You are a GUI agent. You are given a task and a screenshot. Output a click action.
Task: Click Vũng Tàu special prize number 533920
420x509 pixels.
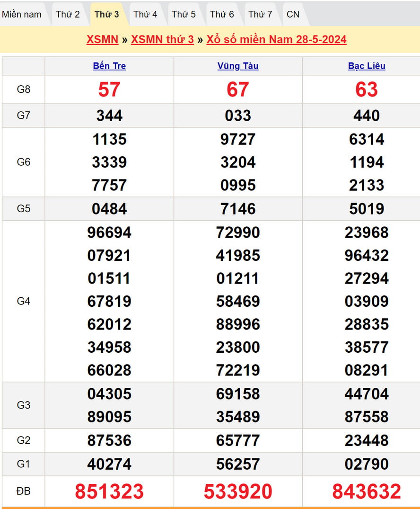tap(238, 491)
